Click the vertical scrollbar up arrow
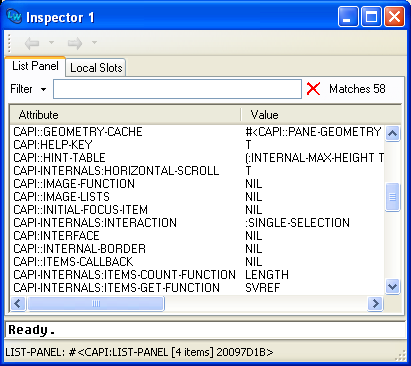 click(x=392, y=134)
